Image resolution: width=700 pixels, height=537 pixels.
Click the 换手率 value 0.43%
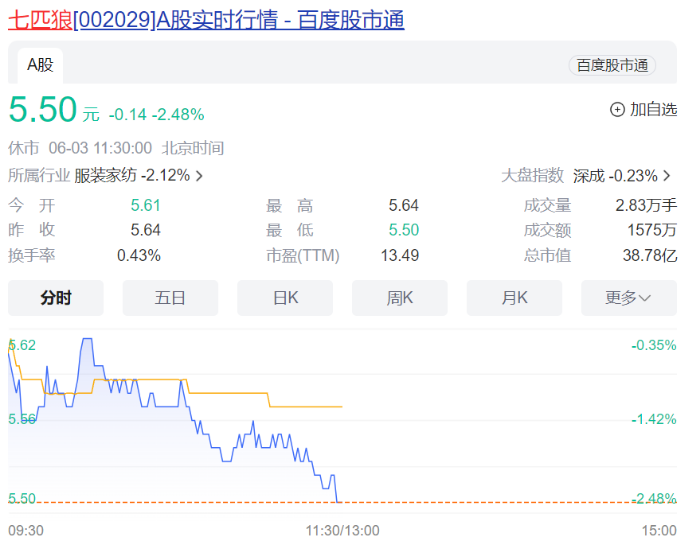[x=139, y=255]
